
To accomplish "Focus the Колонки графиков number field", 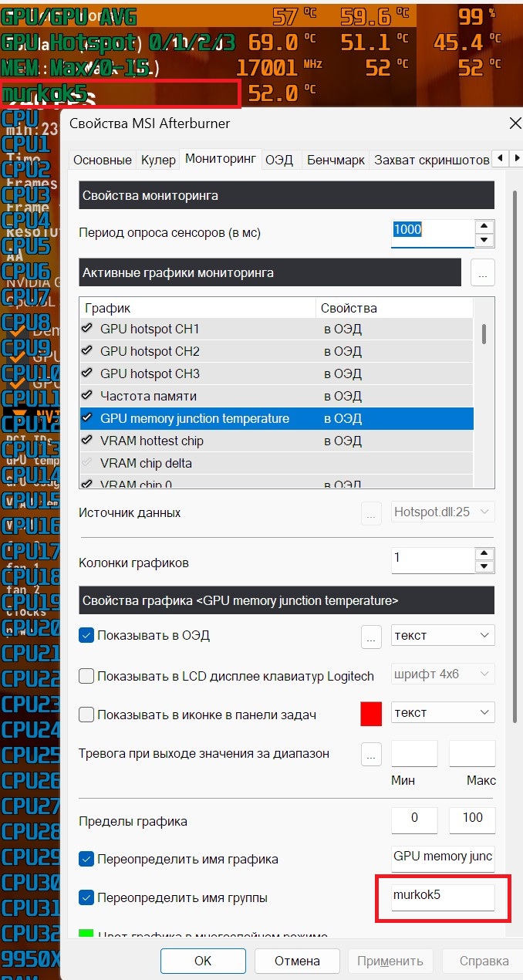I will coord(432,561).
